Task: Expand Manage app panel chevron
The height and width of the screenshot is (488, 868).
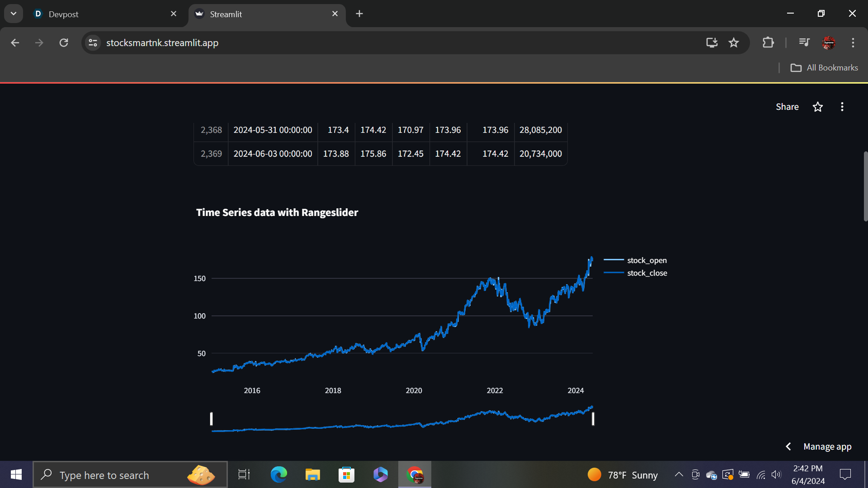Action: pos(788,446)
